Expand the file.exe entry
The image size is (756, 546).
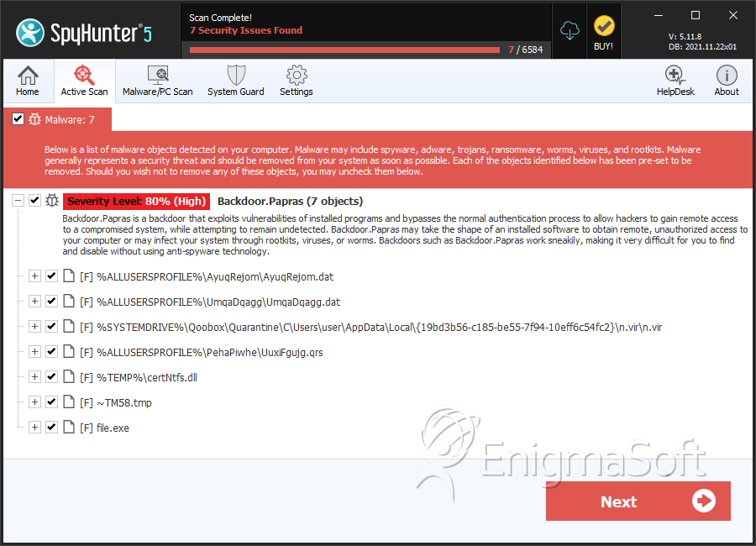(x=34, y=427)
